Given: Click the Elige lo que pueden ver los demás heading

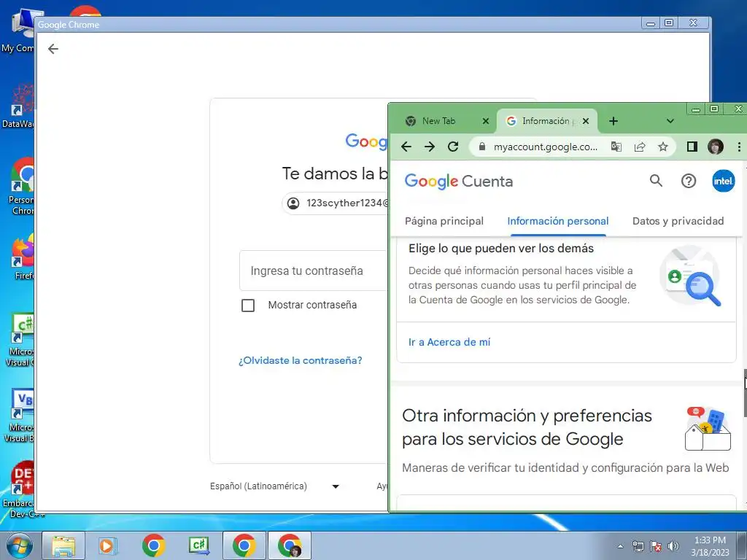Looking at the screenshot, I should (500, 248).
